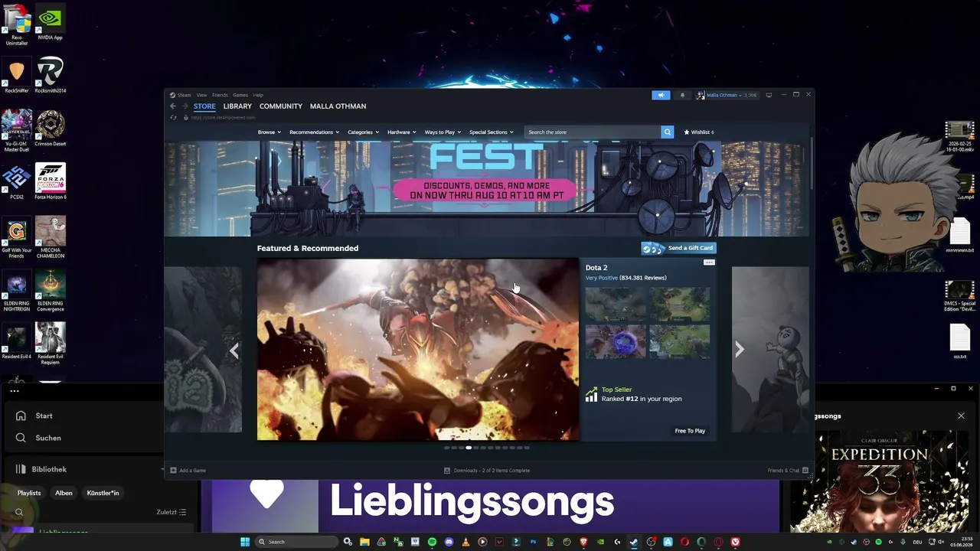Click Add a Game plus icon
The height and width of the screenshot is (551, 980).
click(x=173, y=471)
